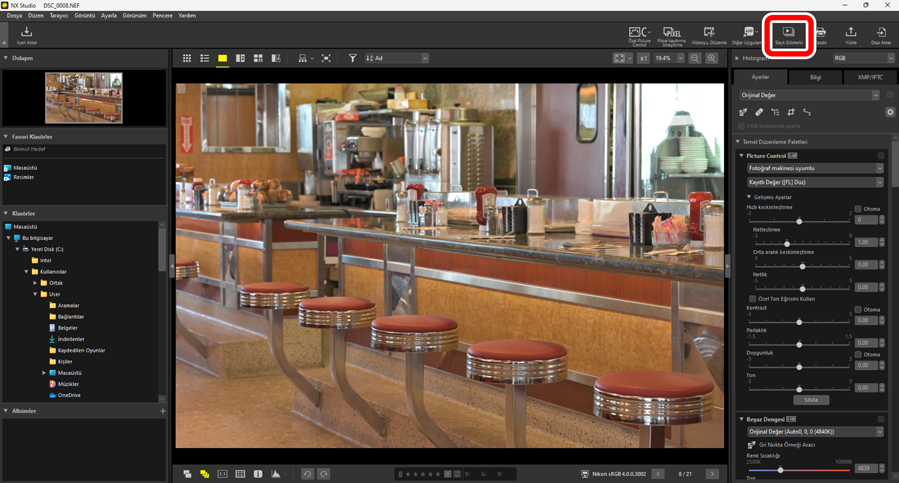Open the Orijinal Değer dropdown
899x483 pixels.
coord(809,96)
